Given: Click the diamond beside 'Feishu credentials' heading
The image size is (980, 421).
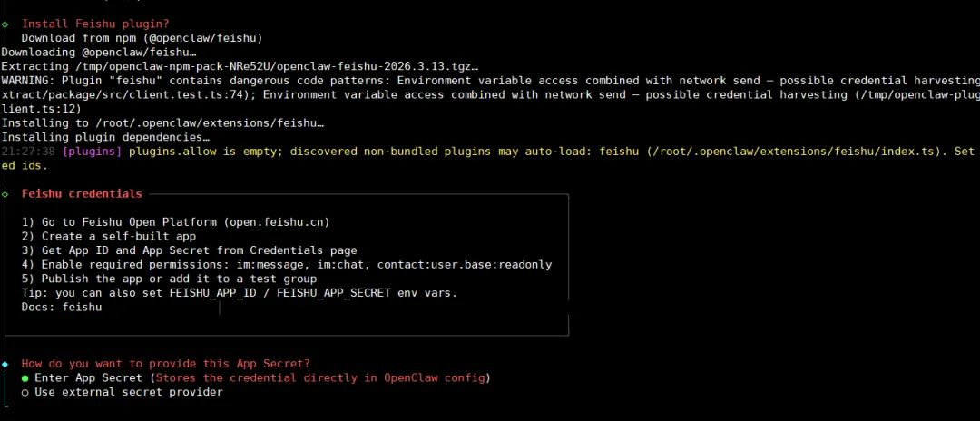Looking at the screenshot, I should pos(5,194).
